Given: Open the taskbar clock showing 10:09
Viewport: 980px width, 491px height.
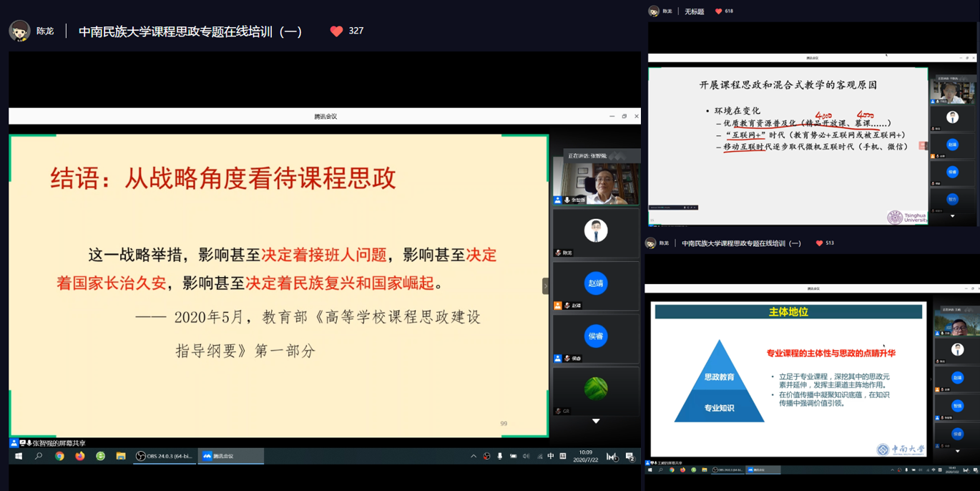Looking at the screenshot, I should 586,456.
